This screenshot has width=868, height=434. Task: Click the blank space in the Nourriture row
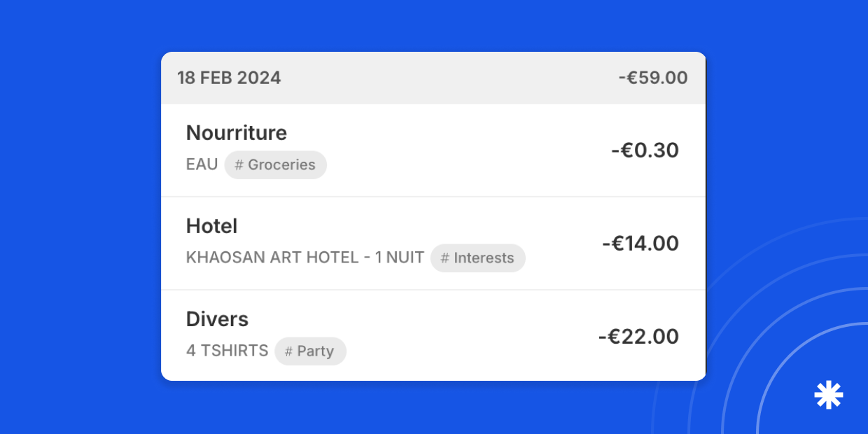455,150
